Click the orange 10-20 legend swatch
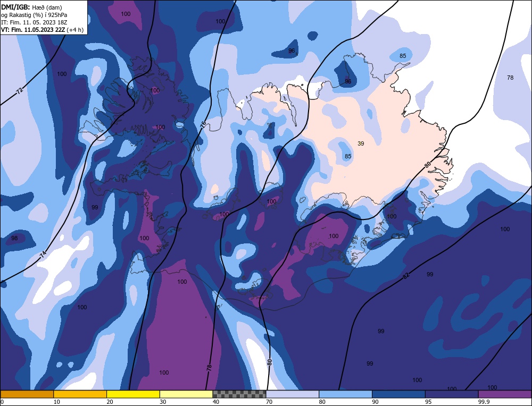This screenshot has width=532, height=406. click(80, 394)
